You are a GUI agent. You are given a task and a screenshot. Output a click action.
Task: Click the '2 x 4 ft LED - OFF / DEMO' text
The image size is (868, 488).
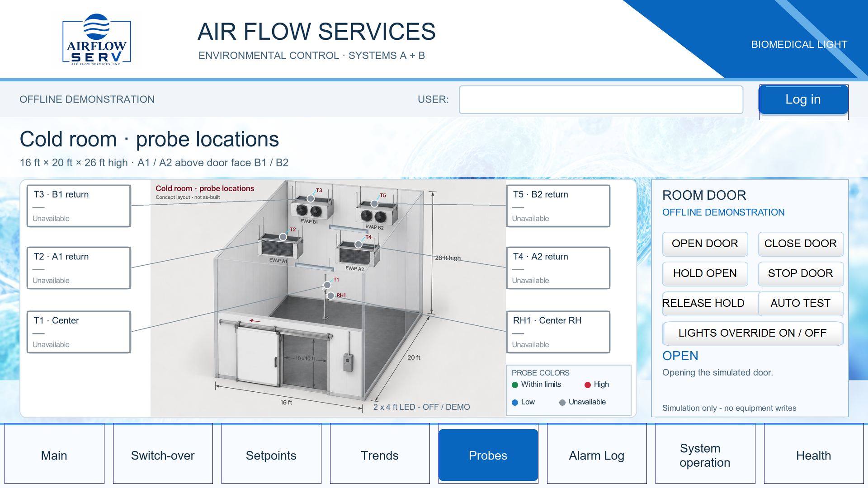click(x=421, y=407)
